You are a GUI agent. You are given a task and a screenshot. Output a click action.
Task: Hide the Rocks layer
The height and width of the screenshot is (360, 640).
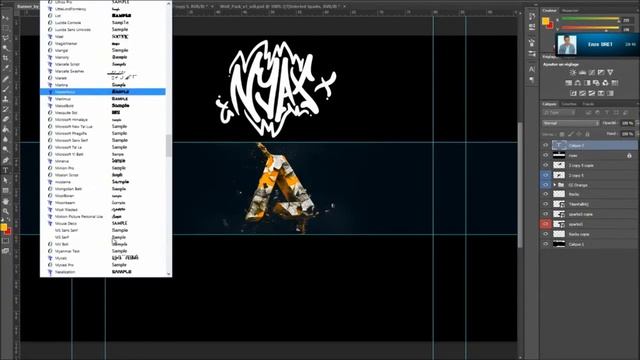click(x=546, y=194)
